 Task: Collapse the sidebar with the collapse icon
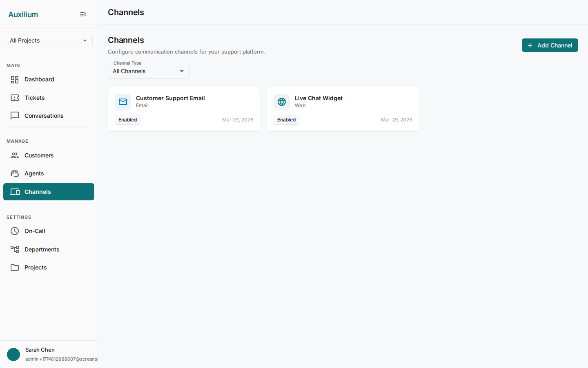[x=83, y=14]
